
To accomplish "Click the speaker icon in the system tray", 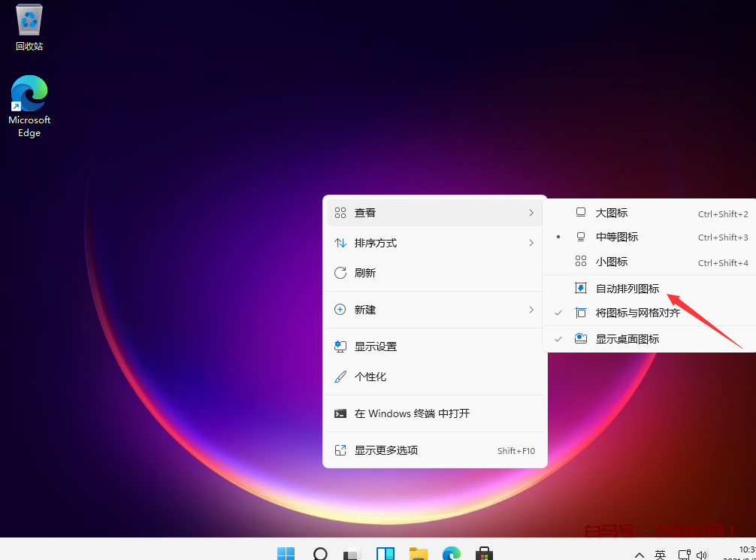I will (x=703, y=554).
